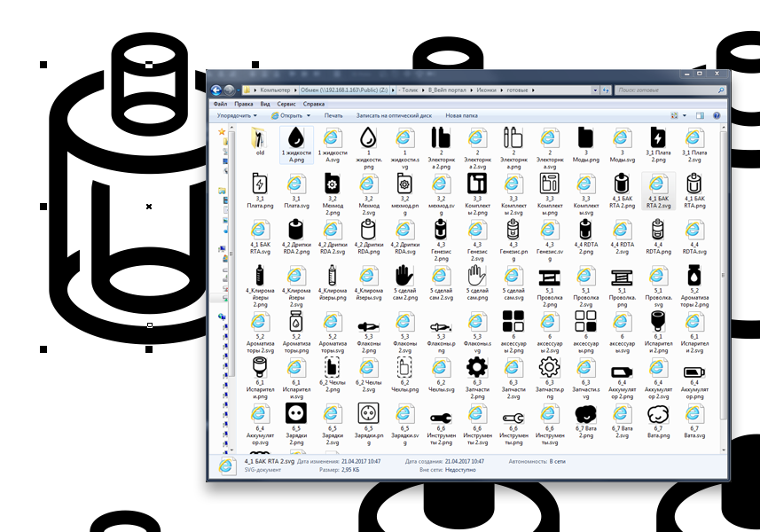Open the Файл menu

coord(220,104)
